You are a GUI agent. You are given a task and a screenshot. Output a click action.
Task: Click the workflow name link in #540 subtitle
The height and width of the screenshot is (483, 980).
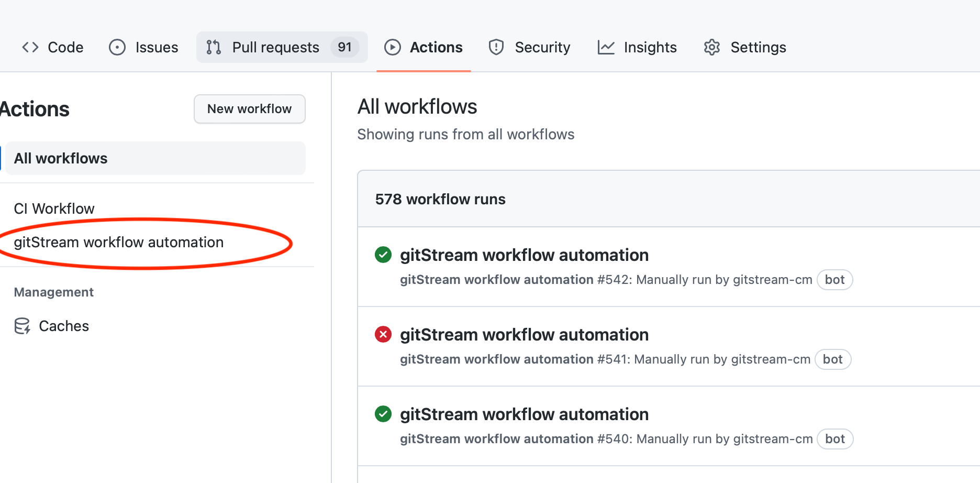tap(497, 439)
